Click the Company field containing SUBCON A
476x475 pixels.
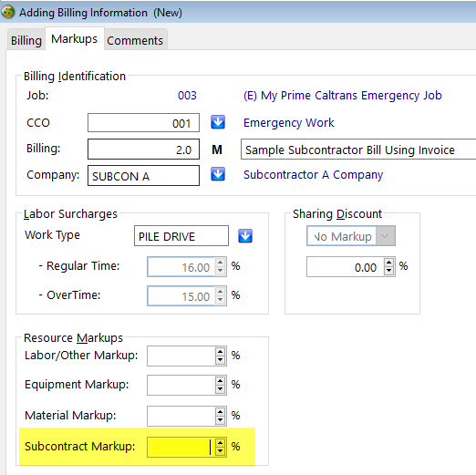pos(143,175)
